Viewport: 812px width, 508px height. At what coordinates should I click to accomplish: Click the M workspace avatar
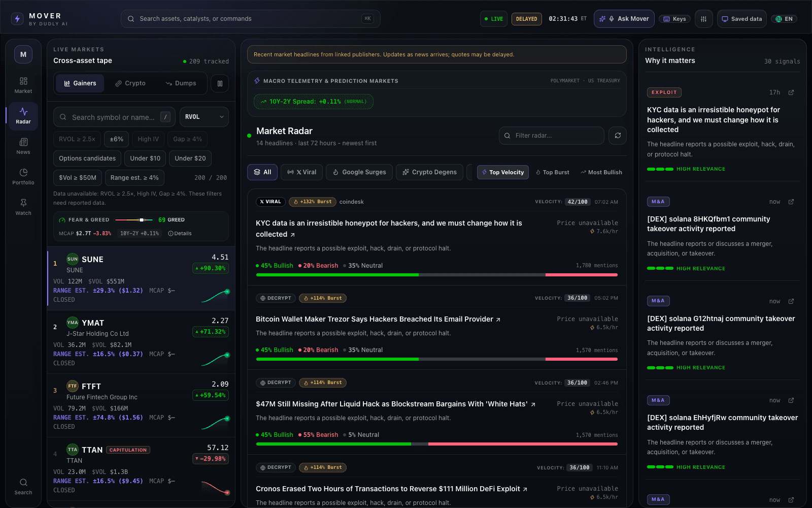pyautogui.click(x=23, y=54)
